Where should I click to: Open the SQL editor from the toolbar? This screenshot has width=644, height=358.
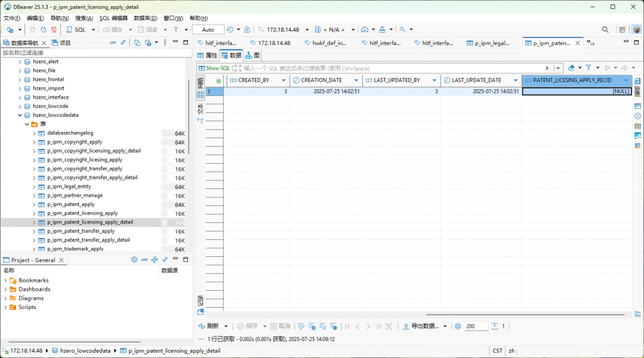77,30
